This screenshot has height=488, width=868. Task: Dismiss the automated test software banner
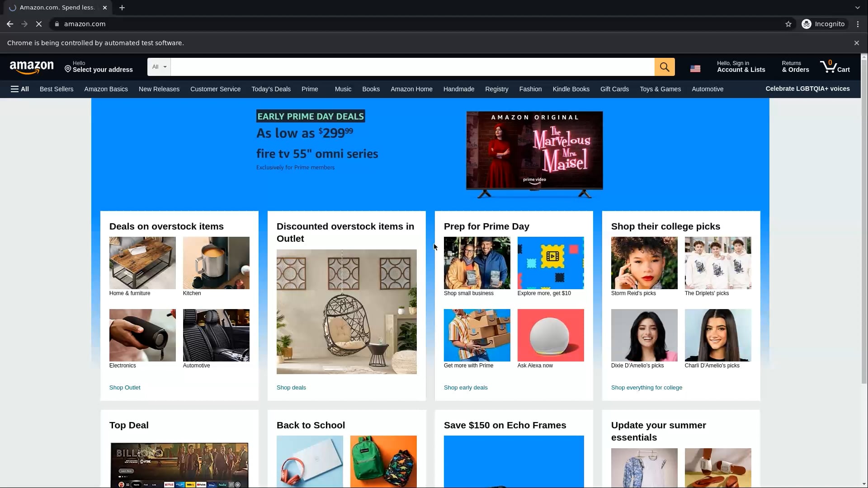click(x=856, y=43)
